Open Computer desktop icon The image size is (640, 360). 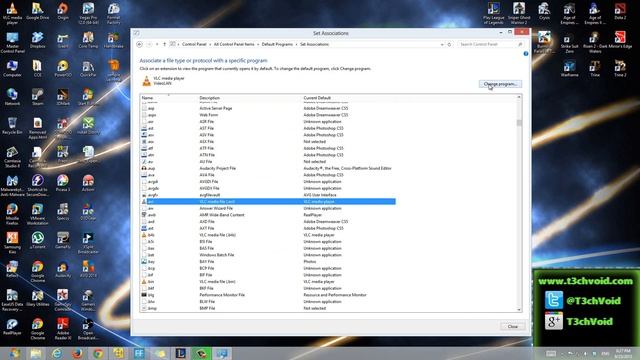pos(12,69)
